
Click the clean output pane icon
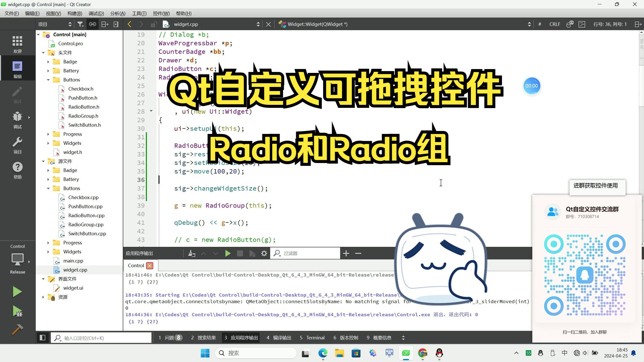[192, 253]
